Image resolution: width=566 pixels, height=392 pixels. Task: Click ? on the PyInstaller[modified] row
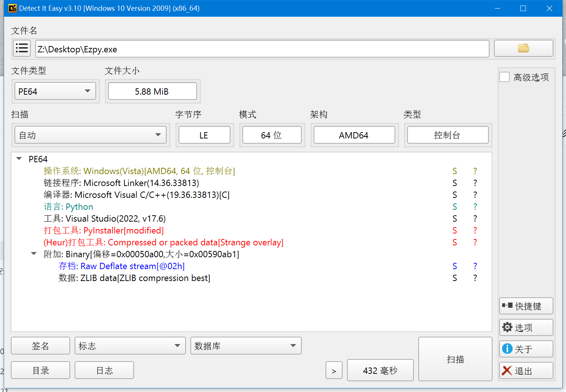(475, 230)
